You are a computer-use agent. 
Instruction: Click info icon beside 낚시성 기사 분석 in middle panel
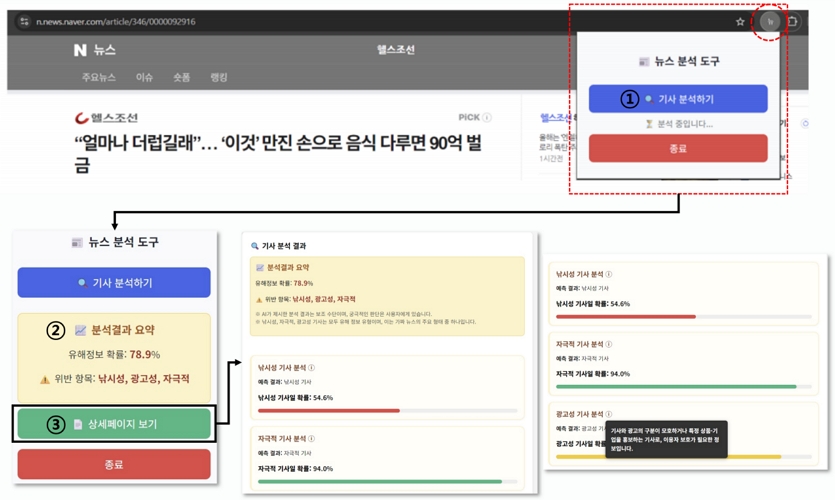(311, 368)
